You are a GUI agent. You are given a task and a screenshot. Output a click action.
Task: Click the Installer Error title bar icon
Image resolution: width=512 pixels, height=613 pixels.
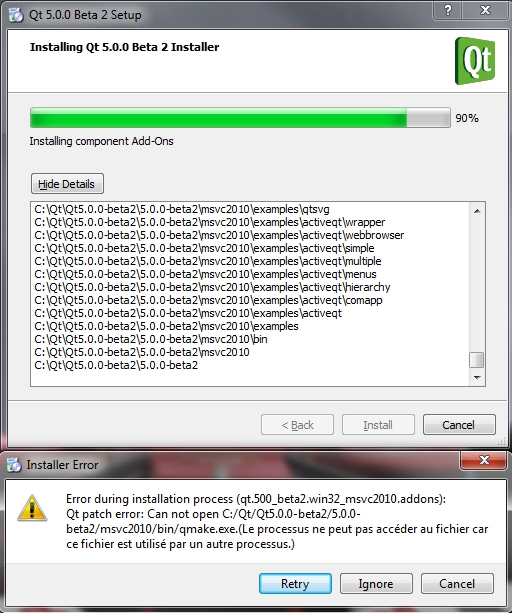pos(14,465)
